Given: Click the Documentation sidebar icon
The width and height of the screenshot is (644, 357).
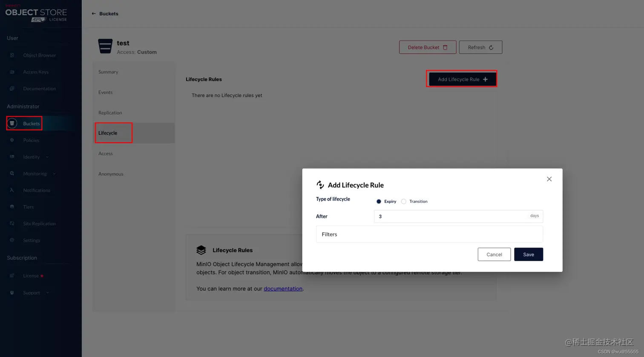Looking at the screenshot, I should 12,89.
